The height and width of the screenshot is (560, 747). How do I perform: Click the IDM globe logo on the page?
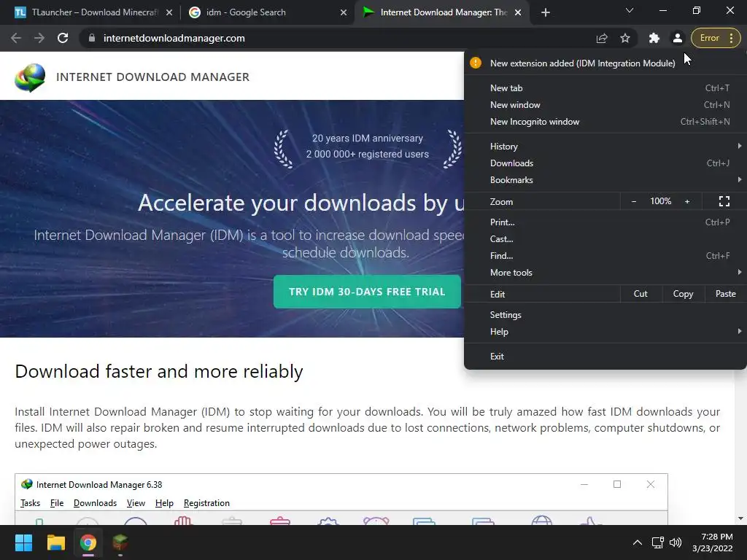click(x=30, y=77)
